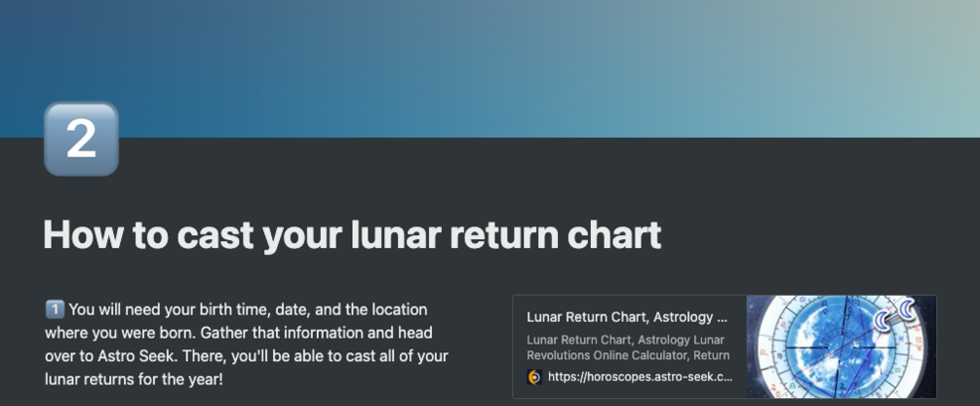Click the Astro-Seek favicon in bookmark
This screenshot has width=980, height=406.
point(534,377)
